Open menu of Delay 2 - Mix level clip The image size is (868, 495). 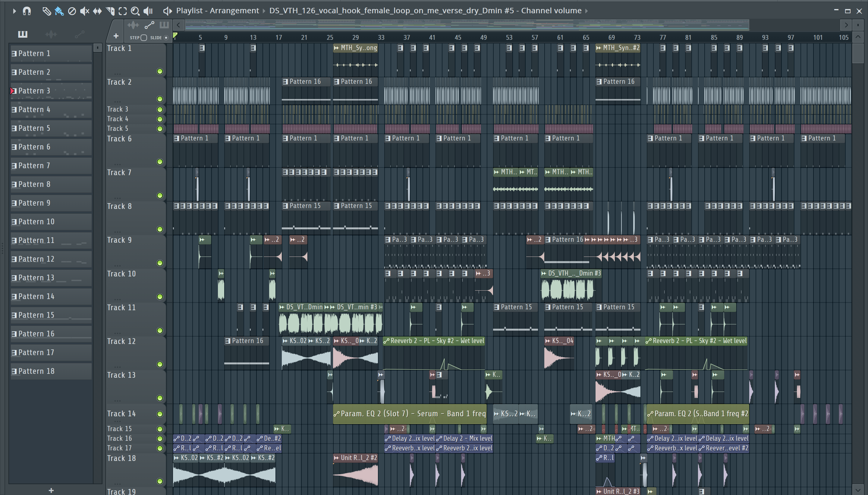click(439, 439)
